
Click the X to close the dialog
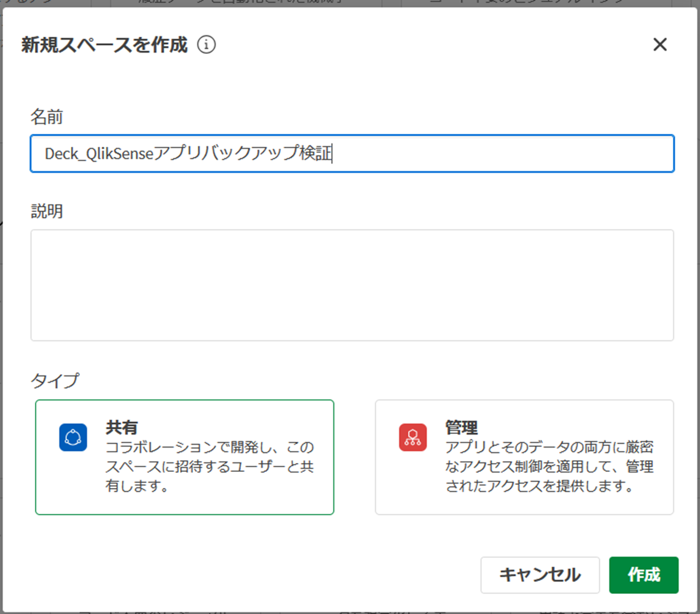660,44
